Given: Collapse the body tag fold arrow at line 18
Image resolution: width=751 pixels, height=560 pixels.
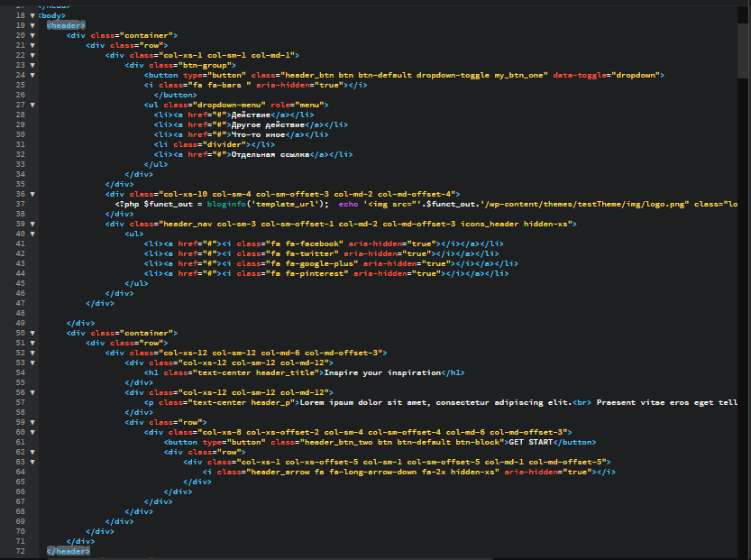Looking at the screenshot, I should coord(32,16).
